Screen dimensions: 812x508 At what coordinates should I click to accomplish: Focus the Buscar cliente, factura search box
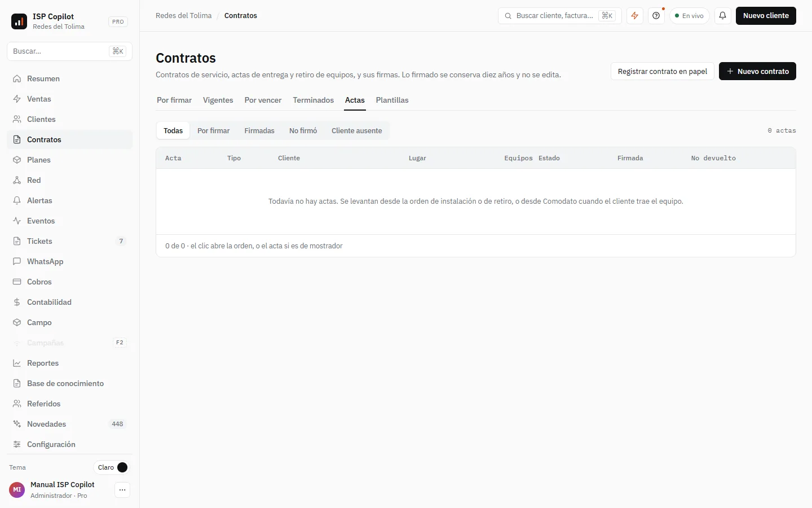[559, 16]
